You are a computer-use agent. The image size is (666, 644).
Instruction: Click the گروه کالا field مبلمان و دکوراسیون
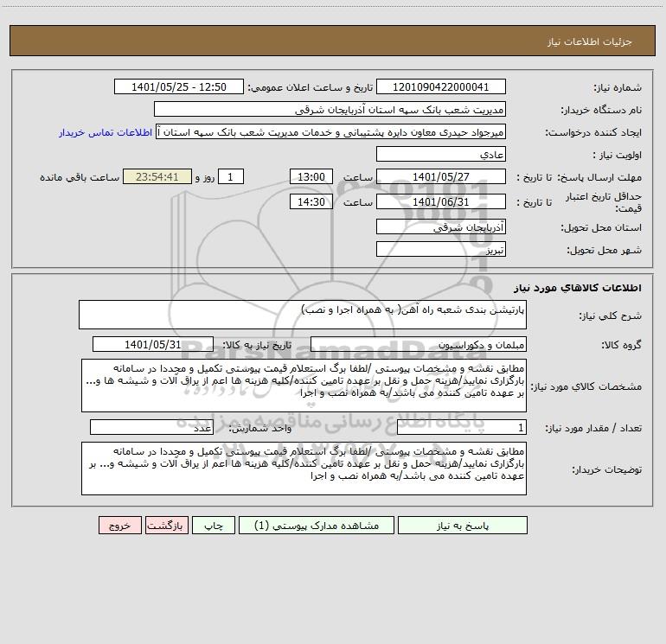point(419,345)
